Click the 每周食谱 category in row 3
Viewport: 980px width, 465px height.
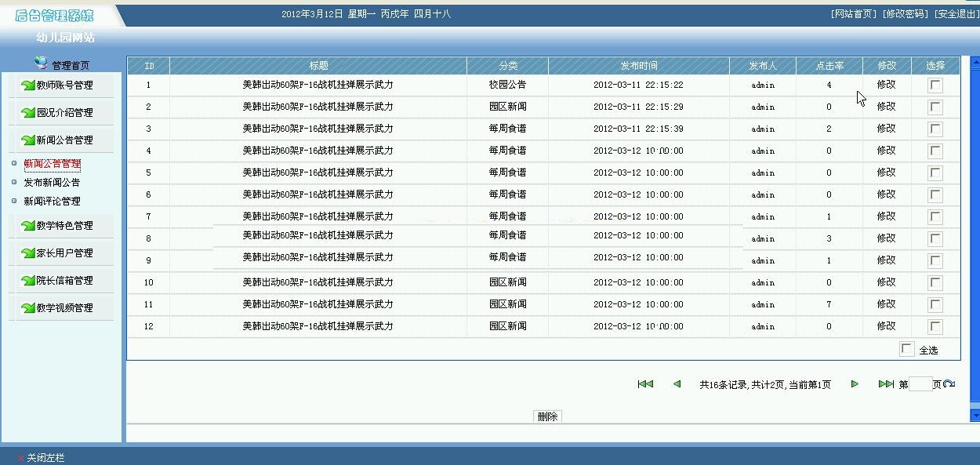(x=508, y=129)
